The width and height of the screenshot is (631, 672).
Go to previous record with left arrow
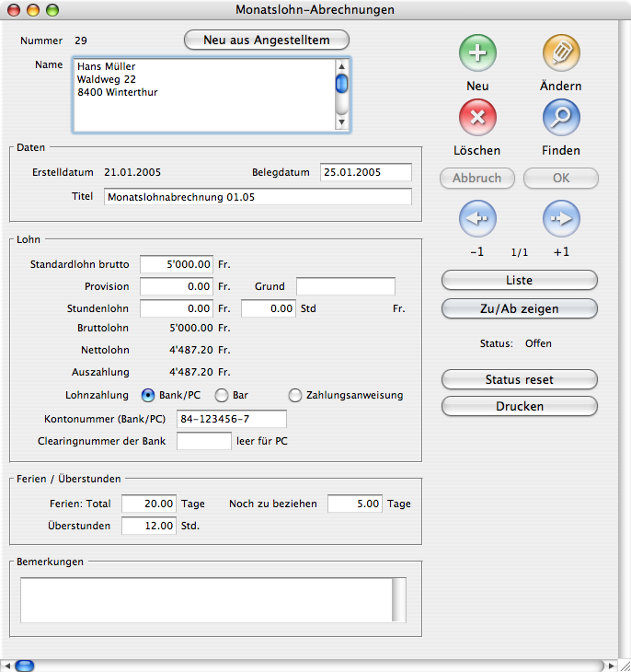tap(477, 219)
